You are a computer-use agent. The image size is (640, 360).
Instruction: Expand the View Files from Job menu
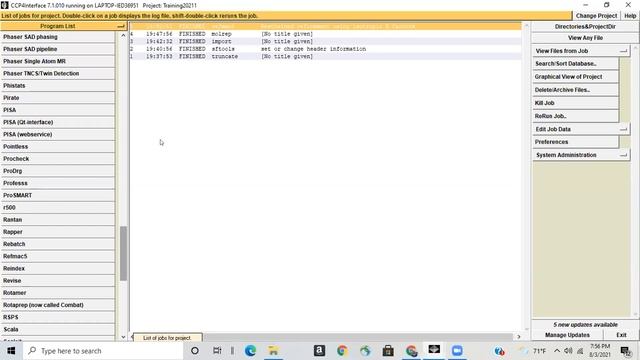581,51
